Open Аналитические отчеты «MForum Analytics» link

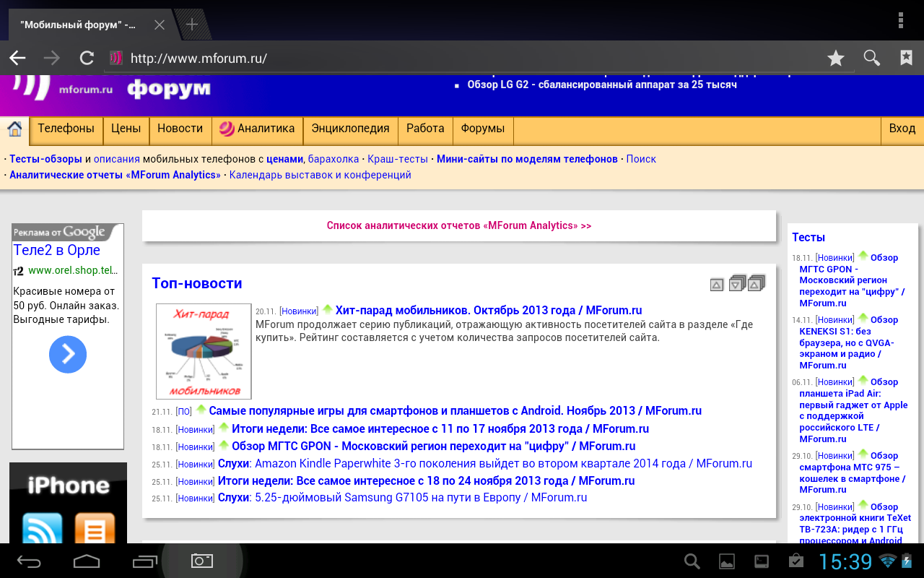pos(115,175)
